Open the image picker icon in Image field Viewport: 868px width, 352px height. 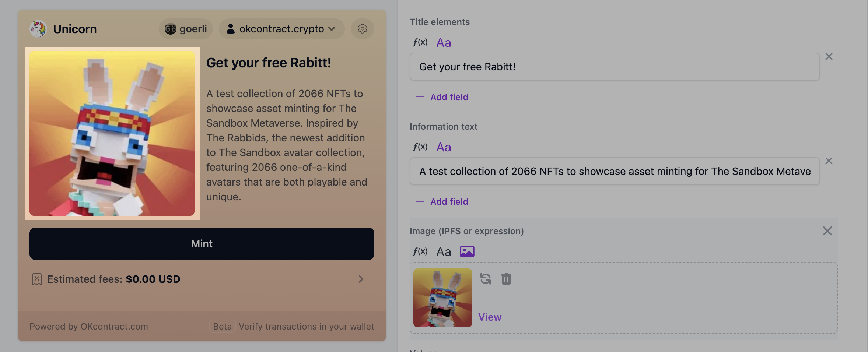click(x=467, y=251)
